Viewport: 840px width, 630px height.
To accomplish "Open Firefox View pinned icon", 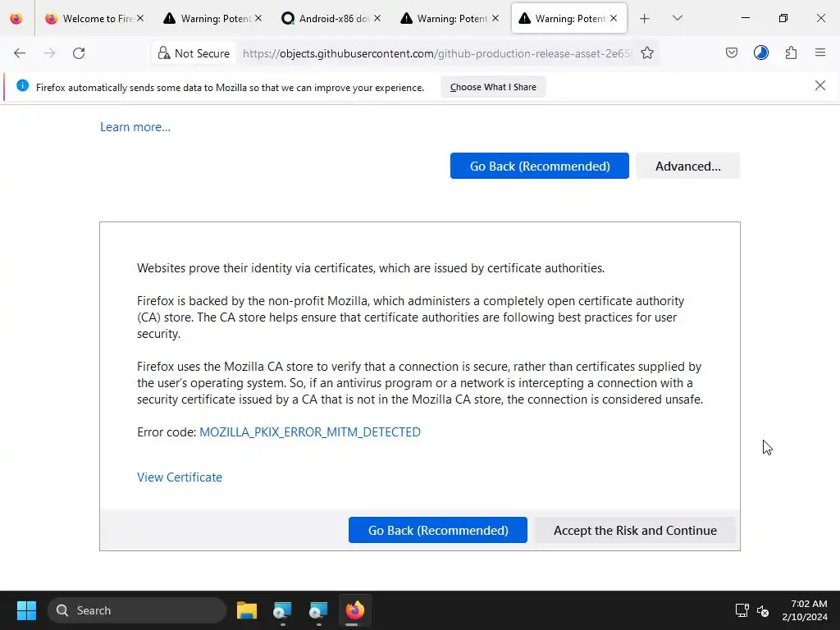I will pos(16,19).
